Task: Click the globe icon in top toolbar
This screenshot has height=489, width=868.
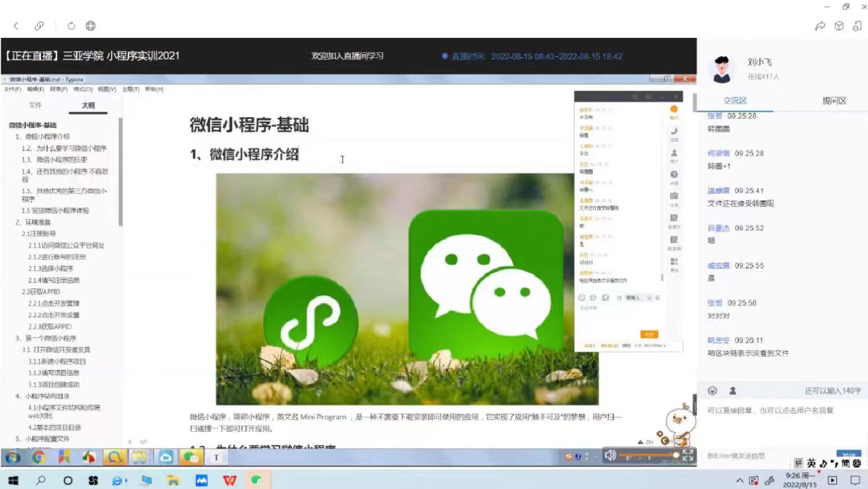Action: pyautogui.click(x=91, y=26)
